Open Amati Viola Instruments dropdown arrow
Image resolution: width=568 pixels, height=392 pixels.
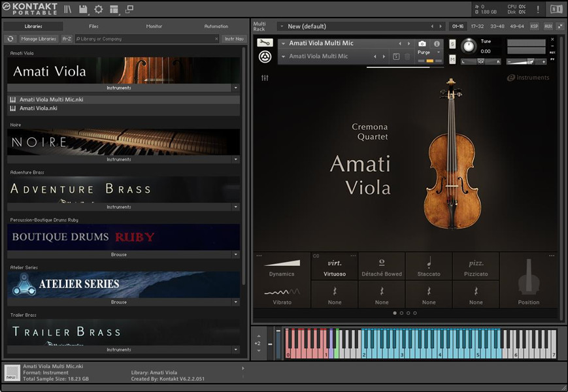point(235,88)
